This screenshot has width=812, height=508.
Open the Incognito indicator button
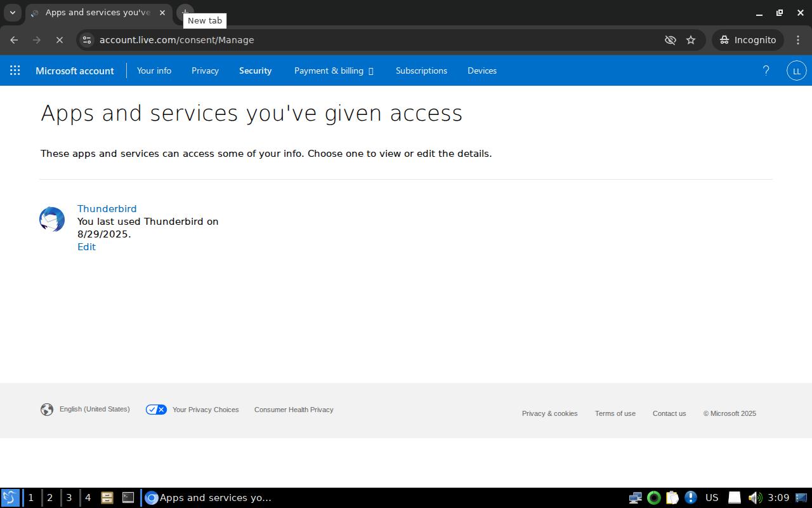coord(749,40)
